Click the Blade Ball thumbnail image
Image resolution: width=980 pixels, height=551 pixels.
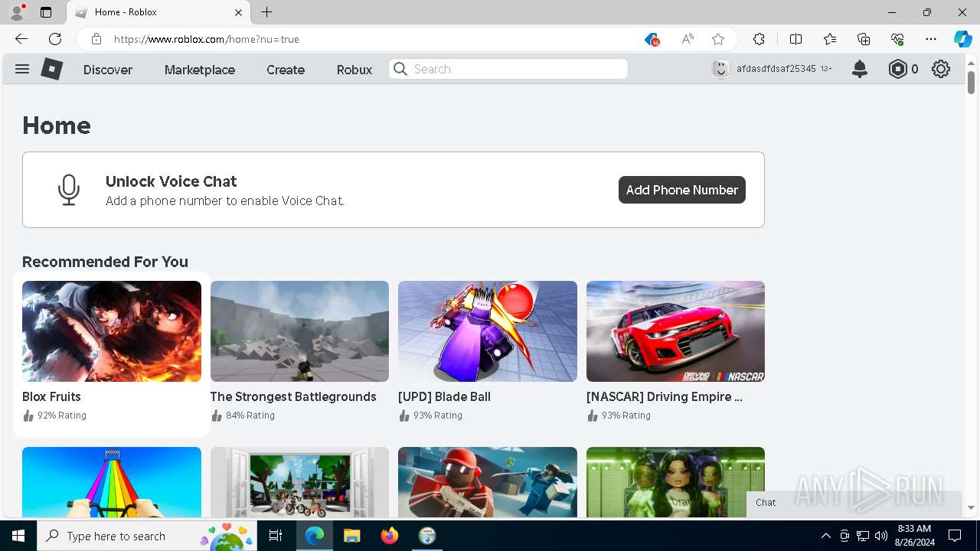point(488,331)
